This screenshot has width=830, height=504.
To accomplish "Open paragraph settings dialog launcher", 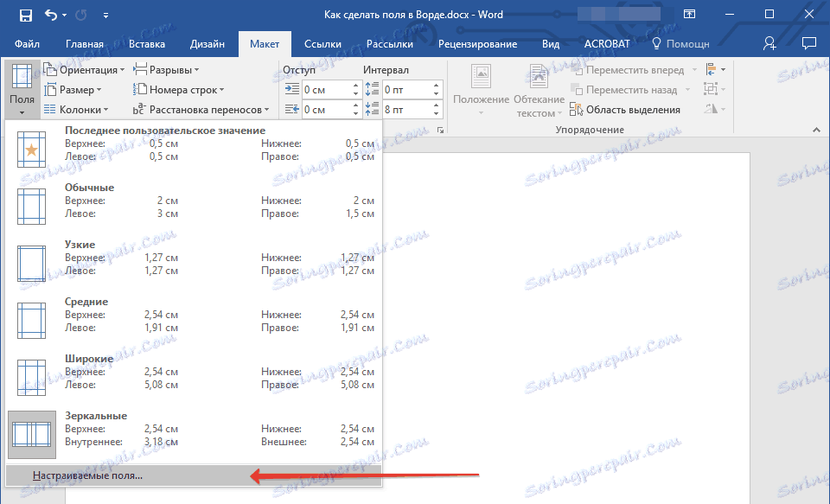I will click(x=440, y=130).
